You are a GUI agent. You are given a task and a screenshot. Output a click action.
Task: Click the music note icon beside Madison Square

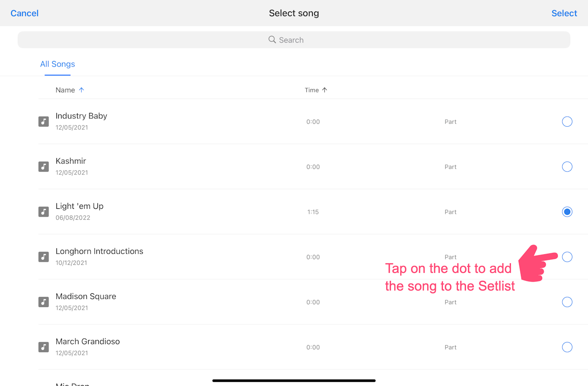(44, 302)
